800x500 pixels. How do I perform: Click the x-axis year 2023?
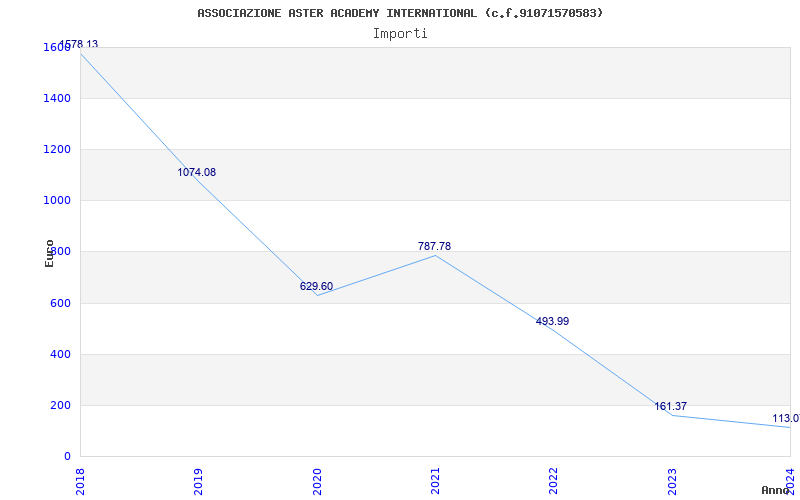click(672, 482)
